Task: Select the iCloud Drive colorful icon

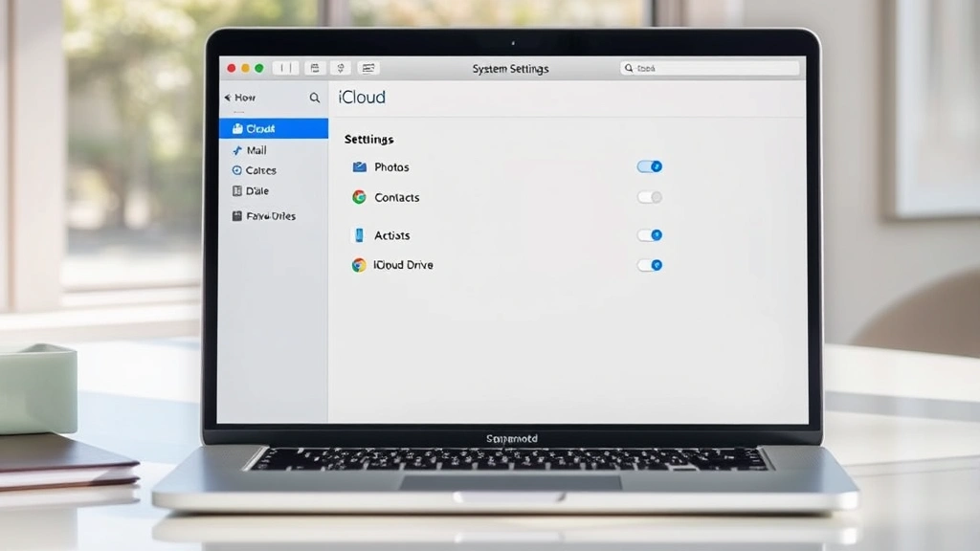Action: click(358, 265)
